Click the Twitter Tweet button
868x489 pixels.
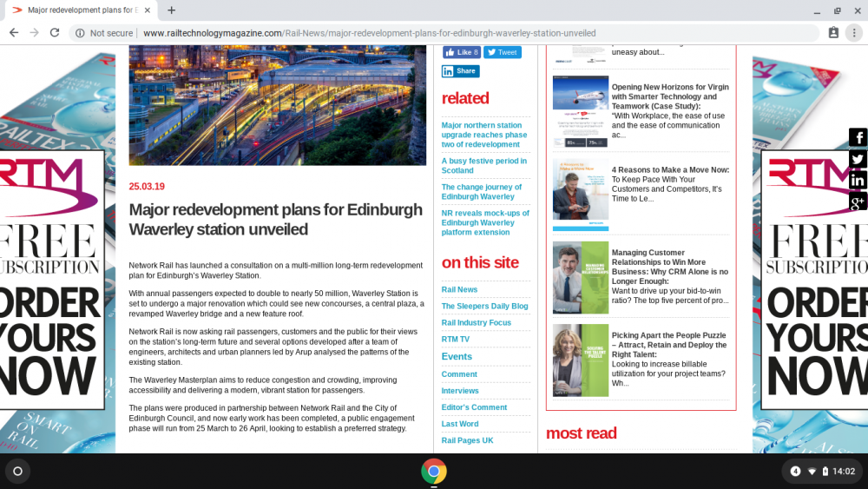point(502,52)
